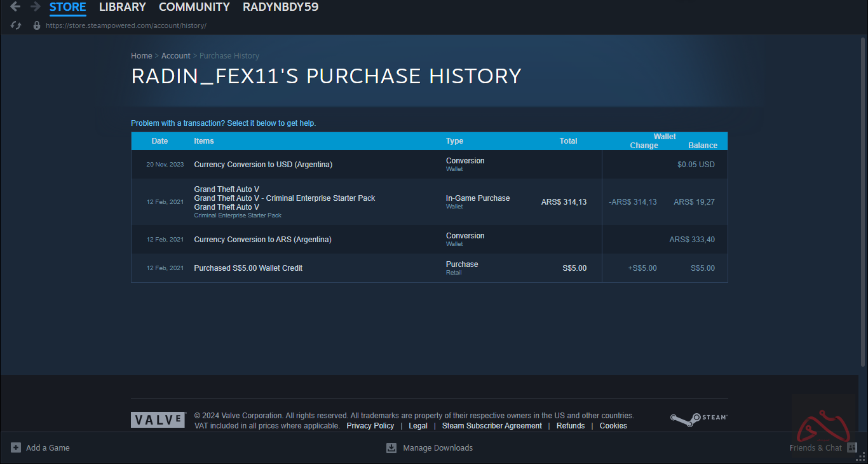The height and width of the screenshot is (464, 868).
Task: Click the back navigation arrow
Action: pos(15,7)
